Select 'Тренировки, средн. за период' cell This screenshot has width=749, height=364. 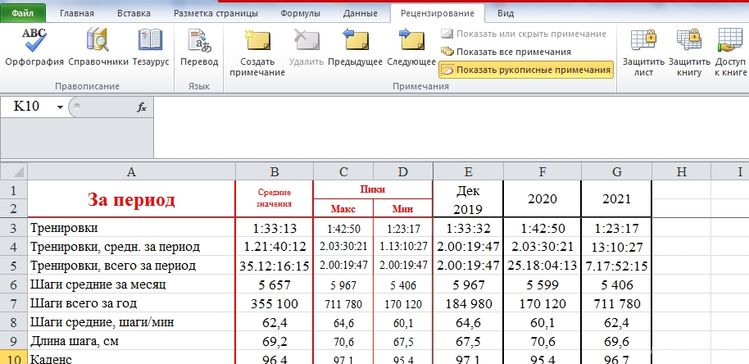click(x=131, y=247)
